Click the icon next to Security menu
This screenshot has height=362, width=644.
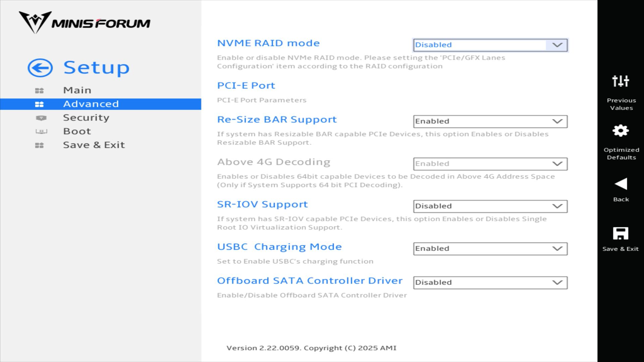point(41,118)
